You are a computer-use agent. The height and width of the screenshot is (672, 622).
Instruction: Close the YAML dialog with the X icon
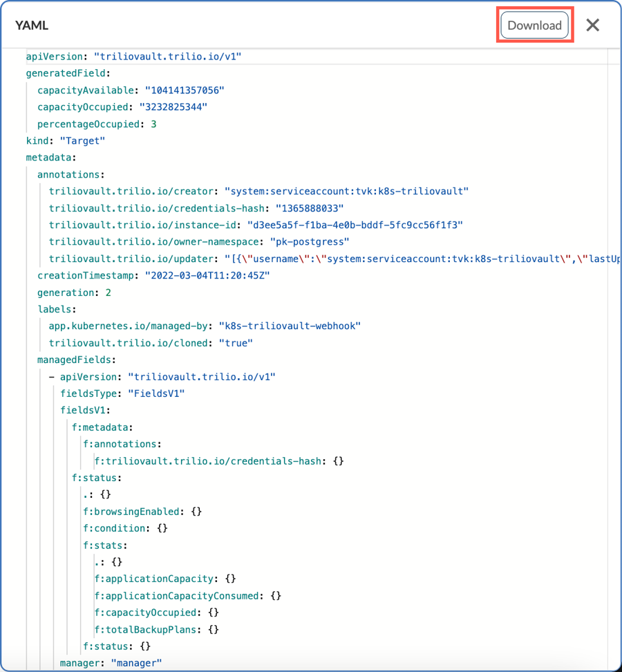click(x=592, y=26)
